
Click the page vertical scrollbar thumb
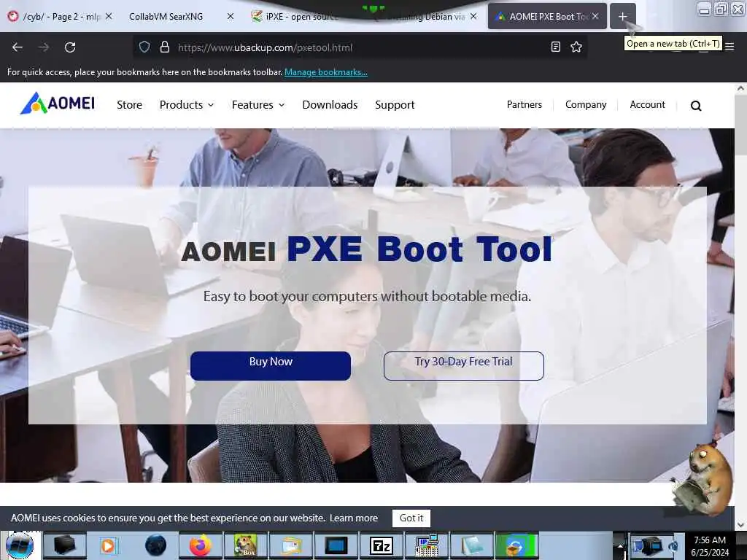coord(741,125)
